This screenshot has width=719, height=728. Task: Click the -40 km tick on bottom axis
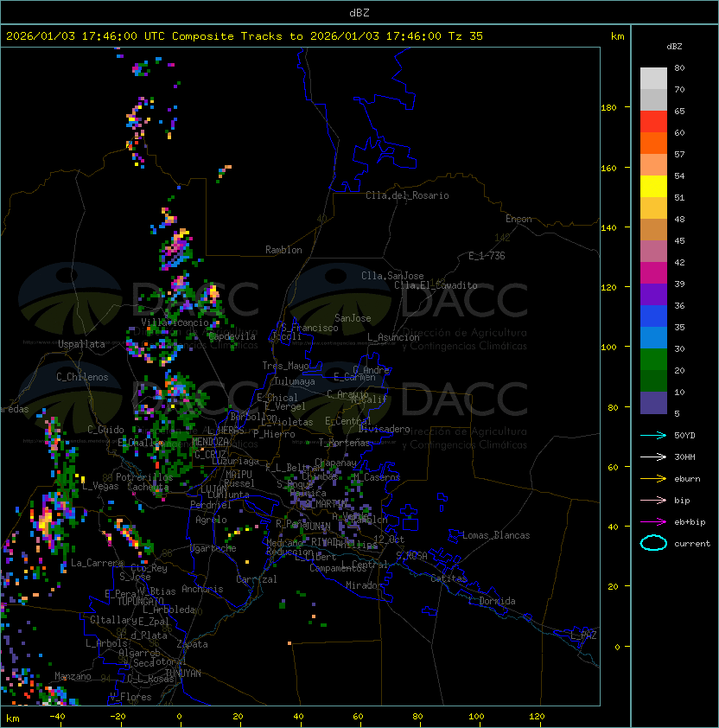(58, 717)
